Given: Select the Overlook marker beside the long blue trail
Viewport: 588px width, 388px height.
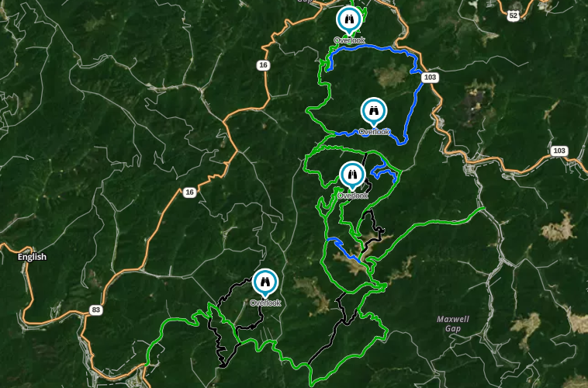Looking at the screenshot, I should [x=374, y=110].
